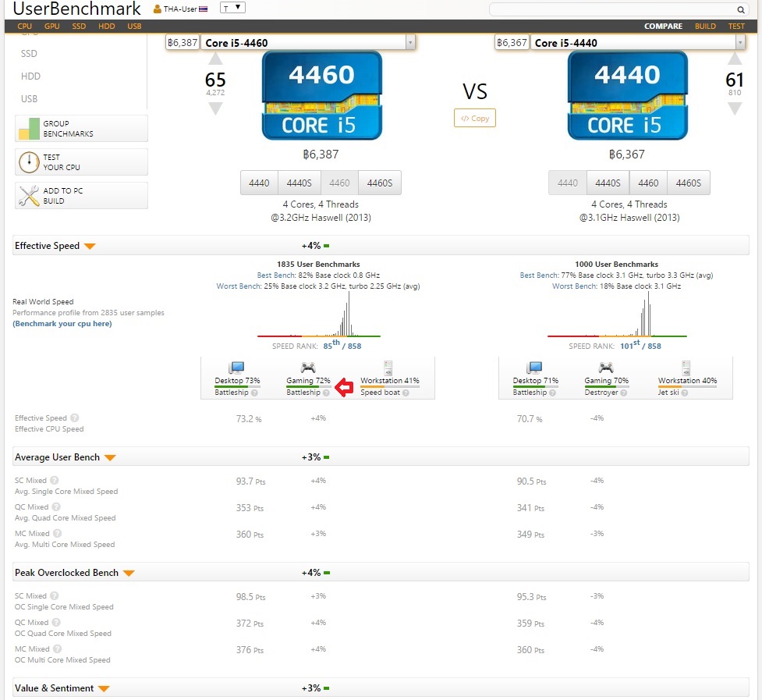The width and height of the screenshot is (762, 700).
Task: Click the Best Bench link for 4460
Action: (x=276, y=275)
